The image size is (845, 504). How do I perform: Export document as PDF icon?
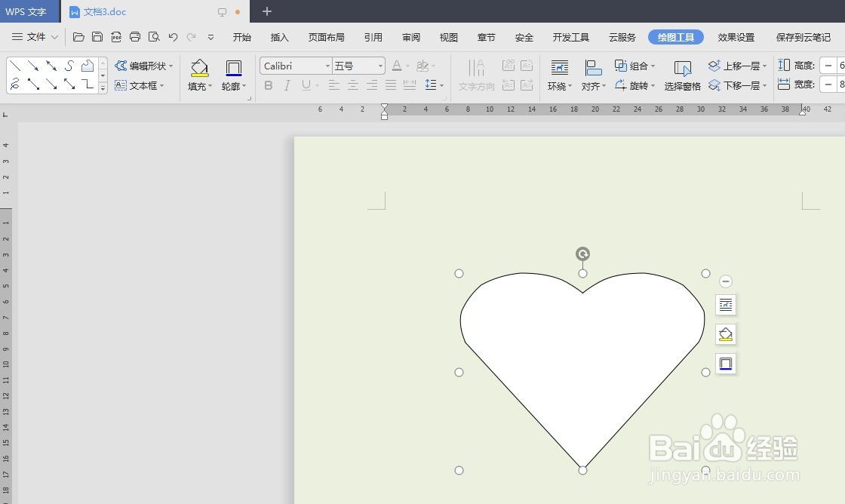pos(116,37)
